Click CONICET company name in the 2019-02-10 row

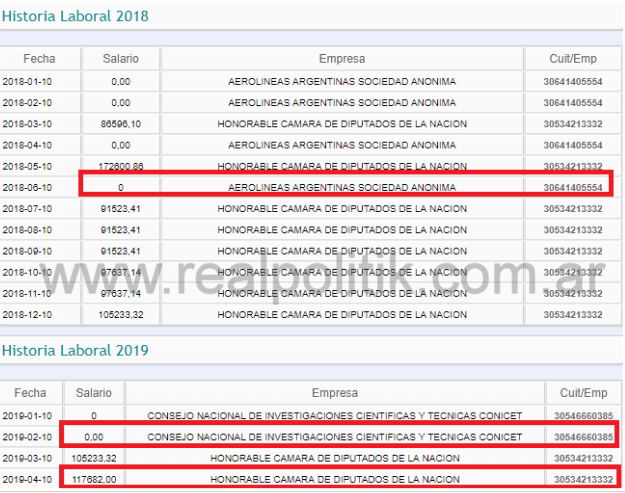point(335,437)
